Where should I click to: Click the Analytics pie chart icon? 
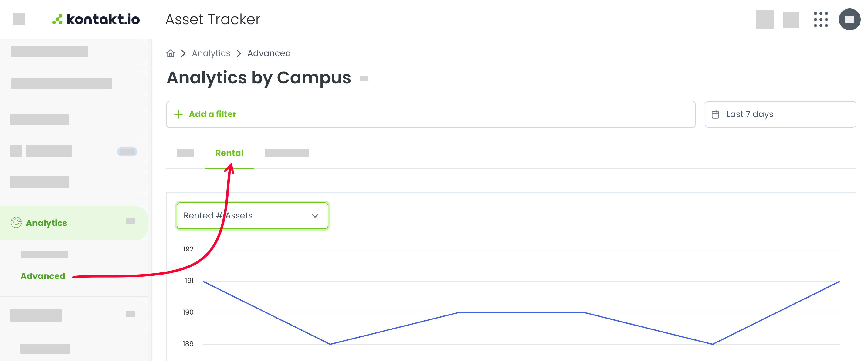click(16, 222)
